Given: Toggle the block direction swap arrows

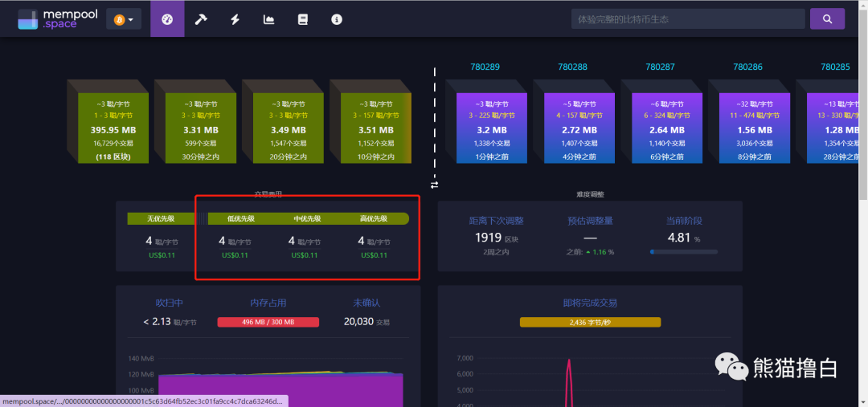Looking at the screenshot, I should point(435,185).
